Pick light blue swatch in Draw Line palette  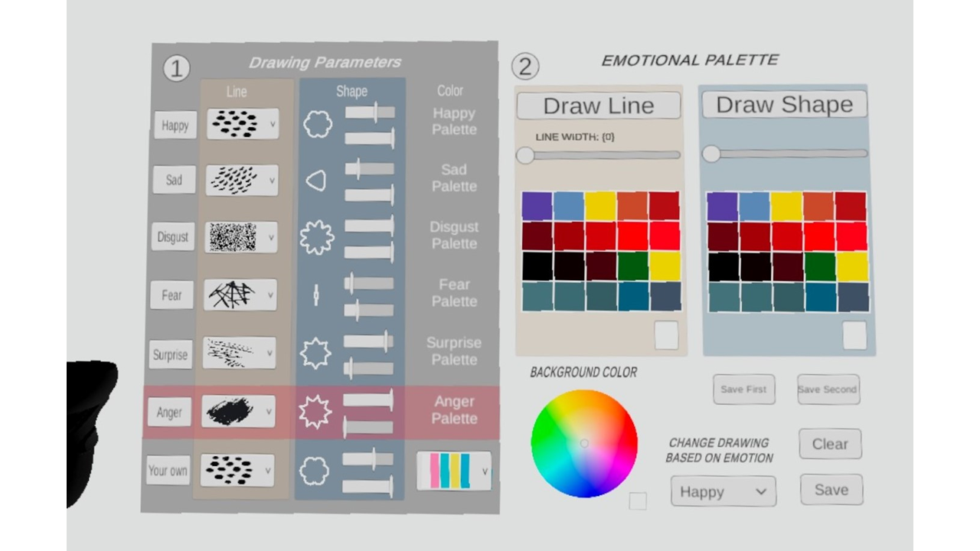[569, 207]
